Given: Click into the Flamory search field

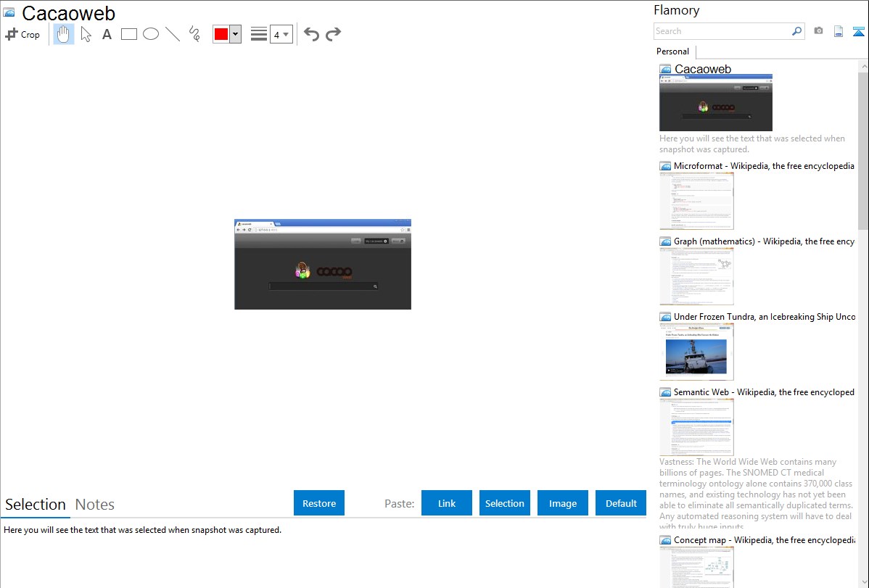Looking at the screenshot, I should [x=722, y=31].
